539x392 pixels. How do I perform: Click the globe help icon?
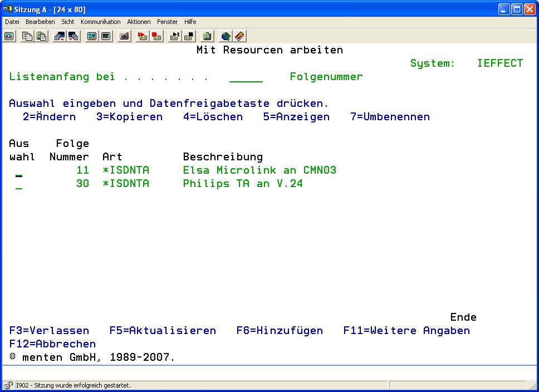click(x=226, y=36)
